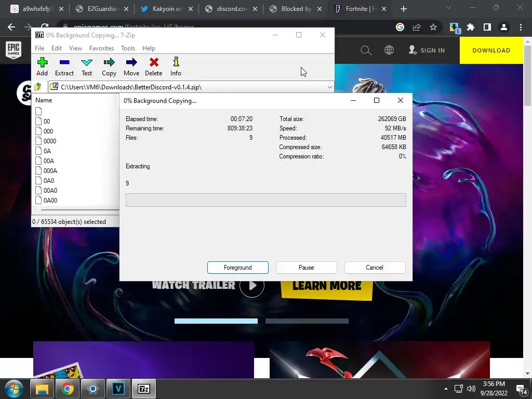Select the file named 000A

click(x=46, y=170)
